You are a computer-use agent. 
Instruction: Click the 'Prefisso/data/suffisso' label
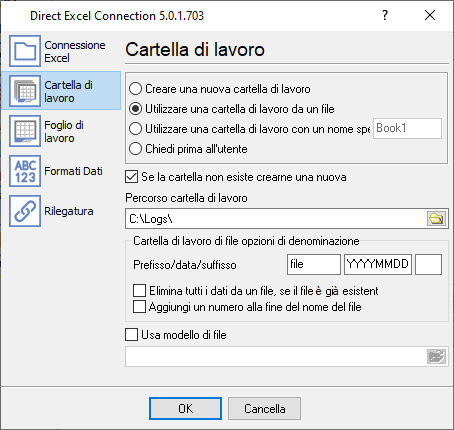[x=185, y=265]
